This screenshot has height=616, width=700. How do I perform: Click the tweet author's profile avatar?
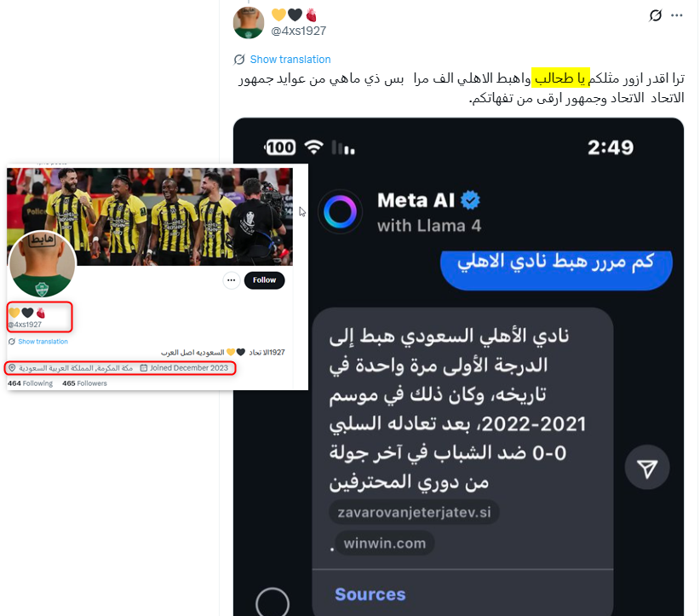[x=248, y=23]
